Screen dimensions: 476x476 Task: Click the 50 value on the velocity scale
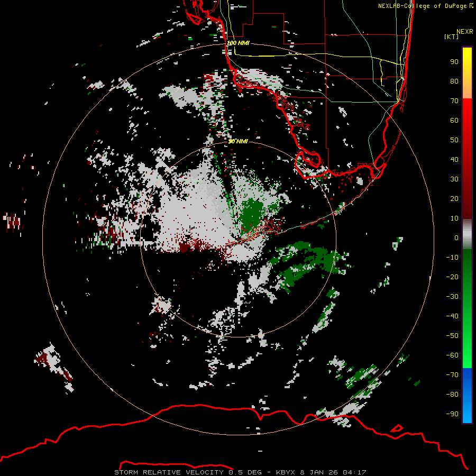click(454, 140)
